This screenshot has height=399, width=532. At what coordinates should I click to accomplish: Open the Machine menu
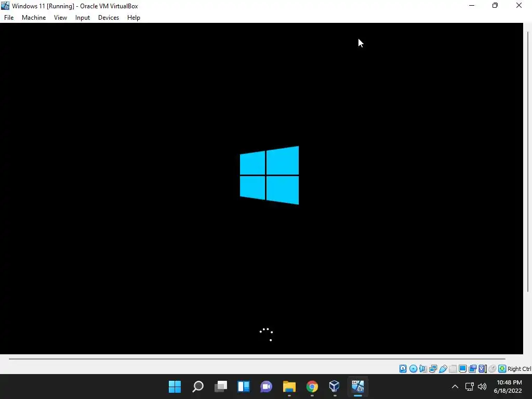pyautogui.click(x=34, y=18)
